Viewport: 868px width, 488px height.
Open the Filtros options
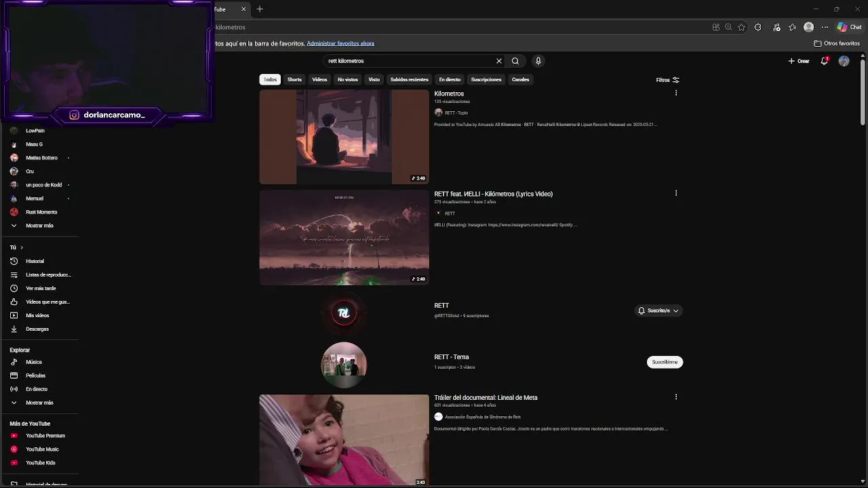click(x=667, y=80)
